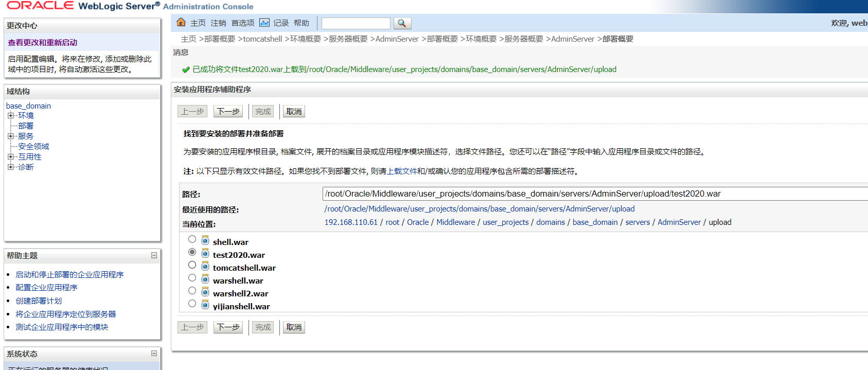Focus the toolbar search text box
Viewport: 868px width, 370px height.
356,23
